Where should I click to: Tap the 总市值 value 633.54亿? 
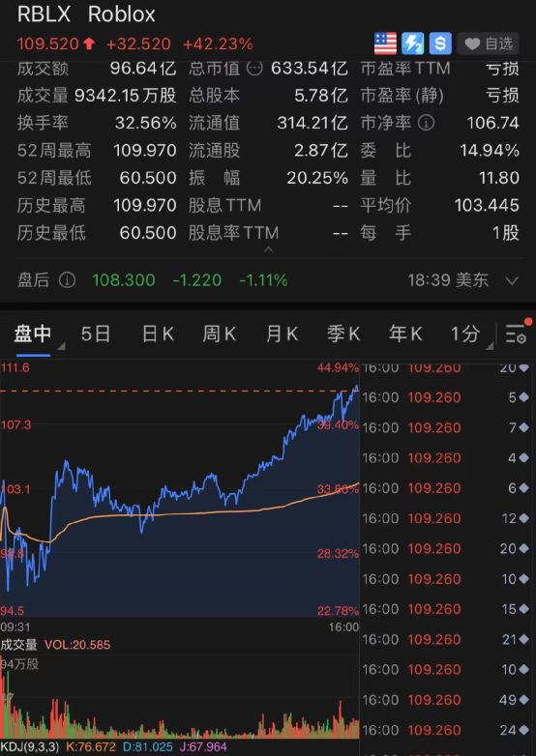point(310,69)
